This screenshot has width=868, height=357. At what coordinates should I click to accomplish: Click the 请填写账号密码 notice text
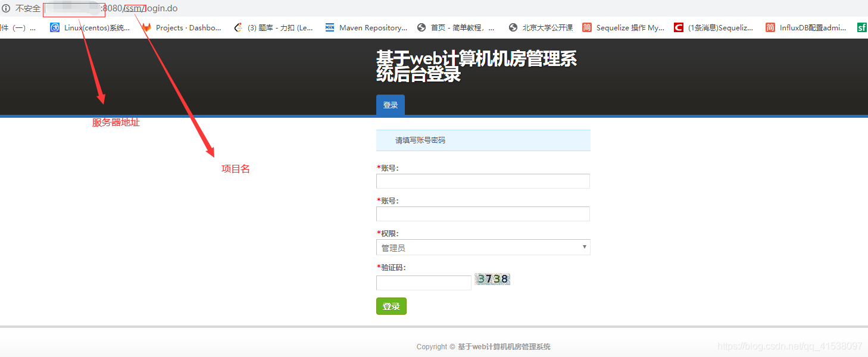420,140
